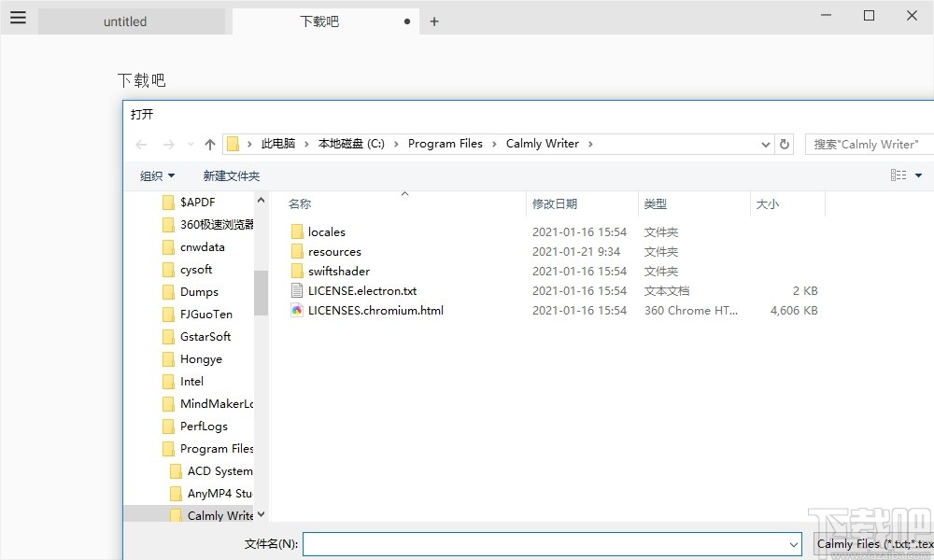Click the search Calmly Writer field

point(869,145)
